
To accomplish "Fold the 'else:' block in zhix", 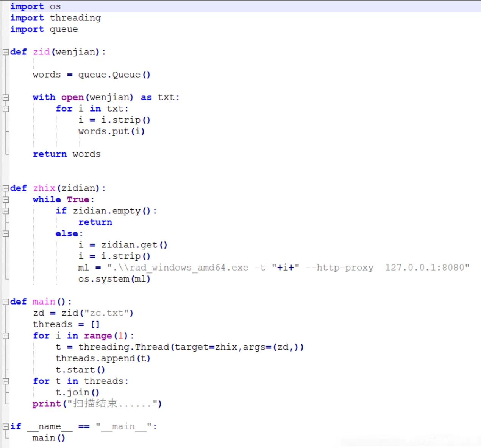I will coord(6,234).
